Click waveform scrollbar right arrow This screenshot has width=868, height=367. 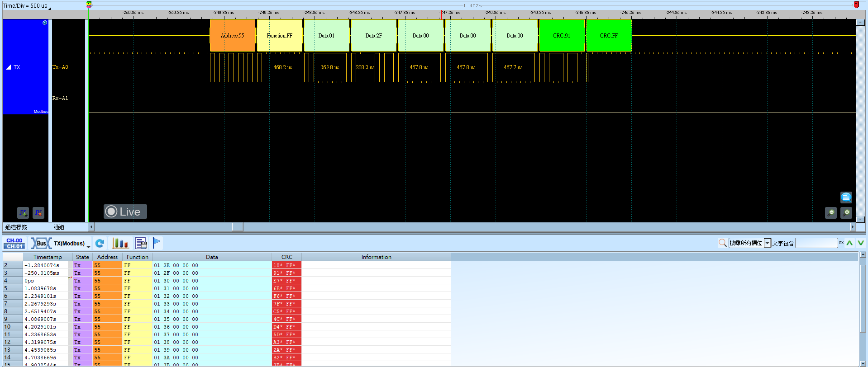(x=853, y=227)
